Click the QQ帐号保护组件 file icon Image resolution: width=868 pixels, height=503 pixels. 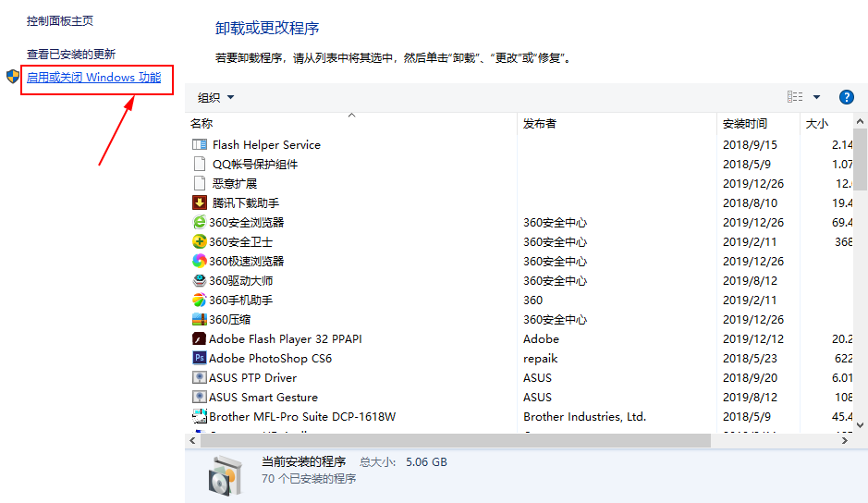tap(200, 164)
